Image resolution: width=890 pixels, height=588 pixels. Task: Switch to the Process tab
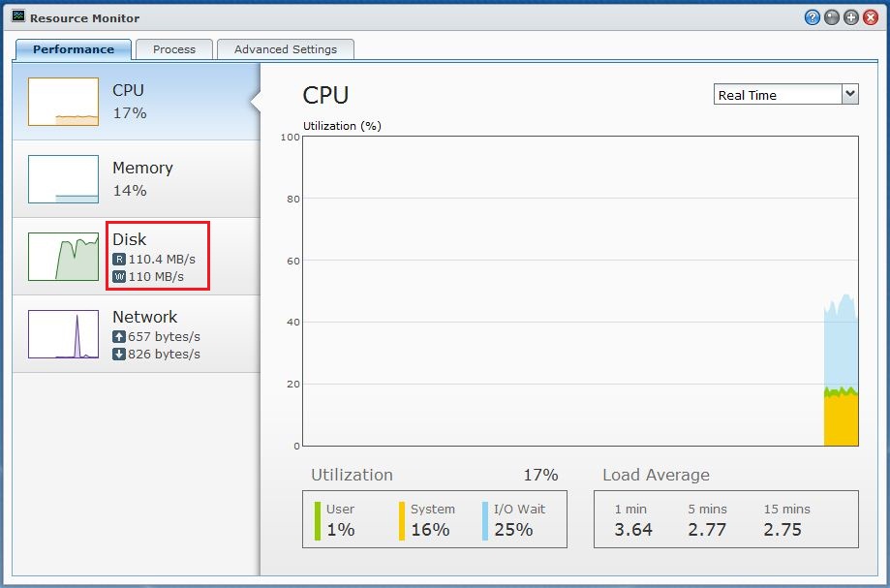[x=174, y=49]
